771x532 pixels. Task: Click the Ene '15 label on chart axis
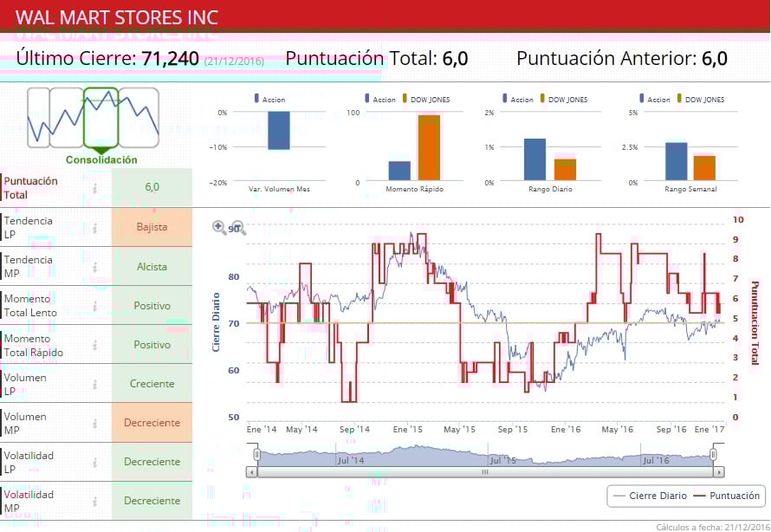(x=408, y=429)
